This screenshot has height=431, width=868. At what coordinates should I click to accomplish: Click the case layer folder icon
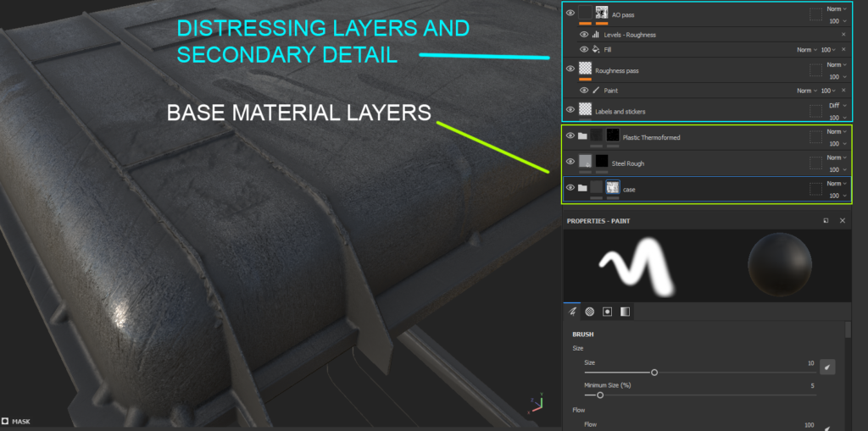point(582,188)
